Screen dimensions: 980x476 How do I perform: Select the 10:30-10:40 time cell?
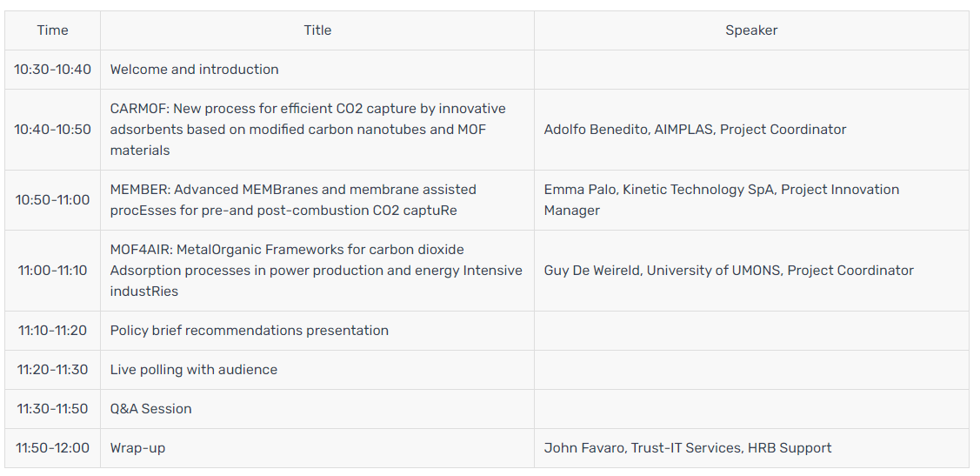(52, 70)
